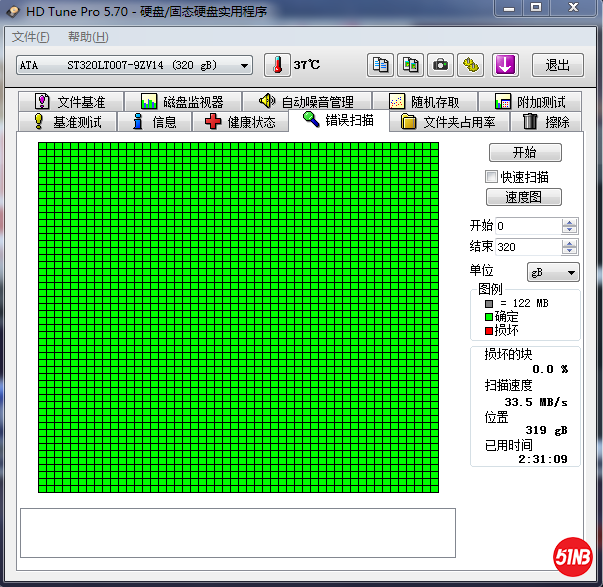This screenshot has height=587, width=603.
Task: Open the 文件基准 tab
Action: click(x=71, y=102)
